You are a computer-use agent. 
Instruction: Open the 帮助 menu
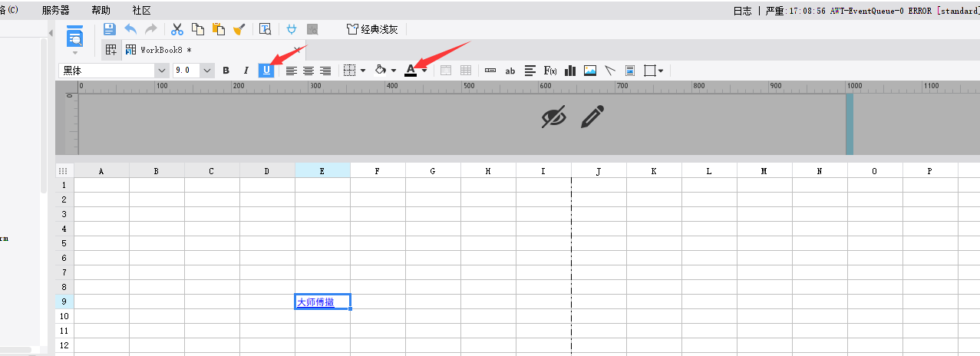101,10
